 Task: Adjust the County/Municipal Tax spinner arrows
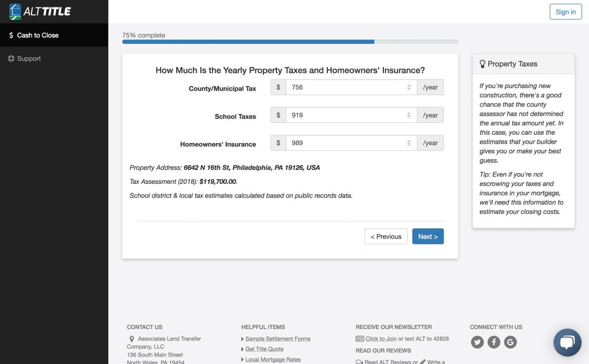(x=409, y=87)
